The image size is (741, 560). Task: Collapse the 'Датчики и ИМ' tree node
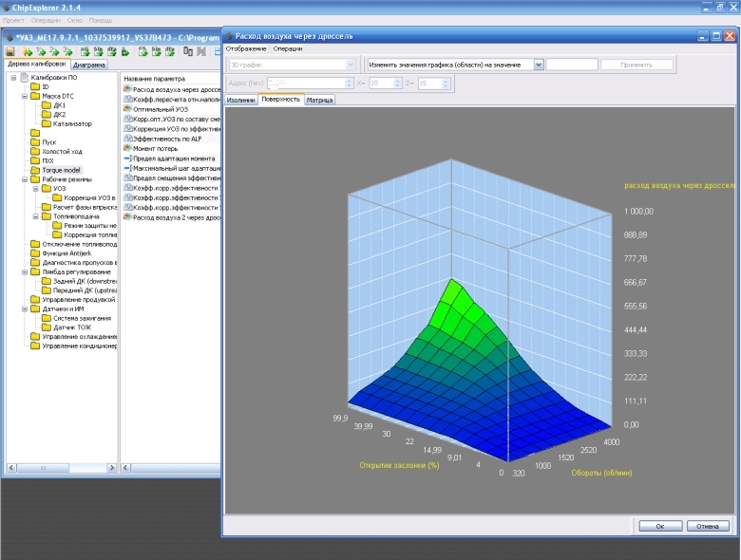(25, 308)
